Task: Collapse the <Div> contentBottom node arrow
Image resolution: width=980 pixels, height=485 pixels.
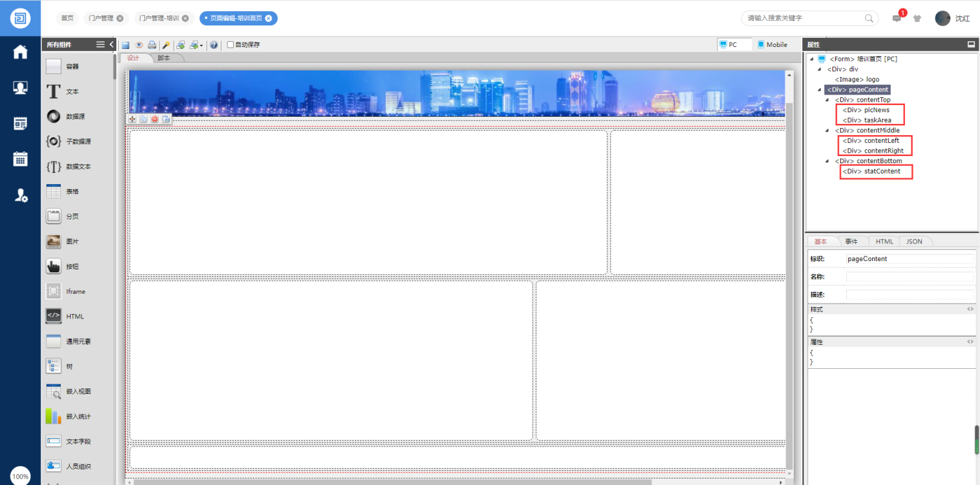Action: 828,161
